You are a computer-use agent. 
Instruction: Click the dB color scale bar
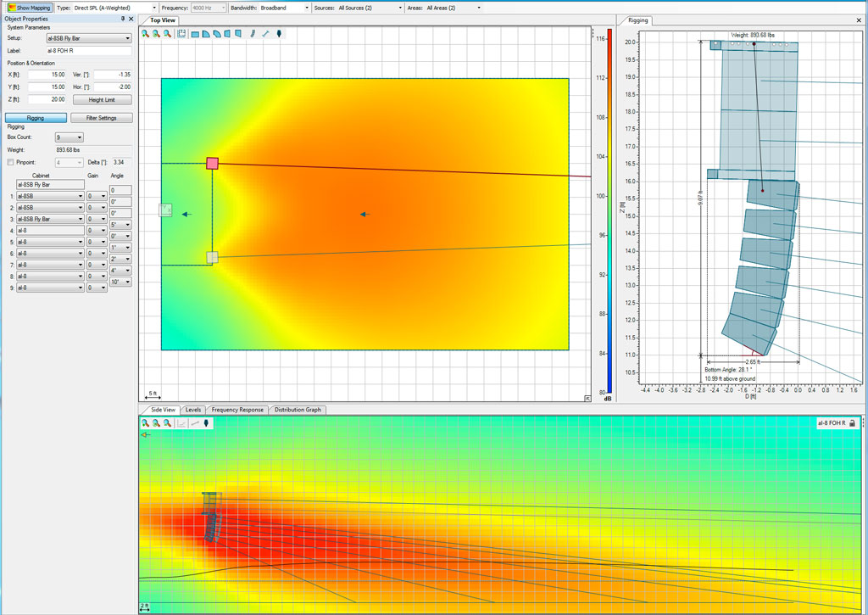tap(609, 211)
